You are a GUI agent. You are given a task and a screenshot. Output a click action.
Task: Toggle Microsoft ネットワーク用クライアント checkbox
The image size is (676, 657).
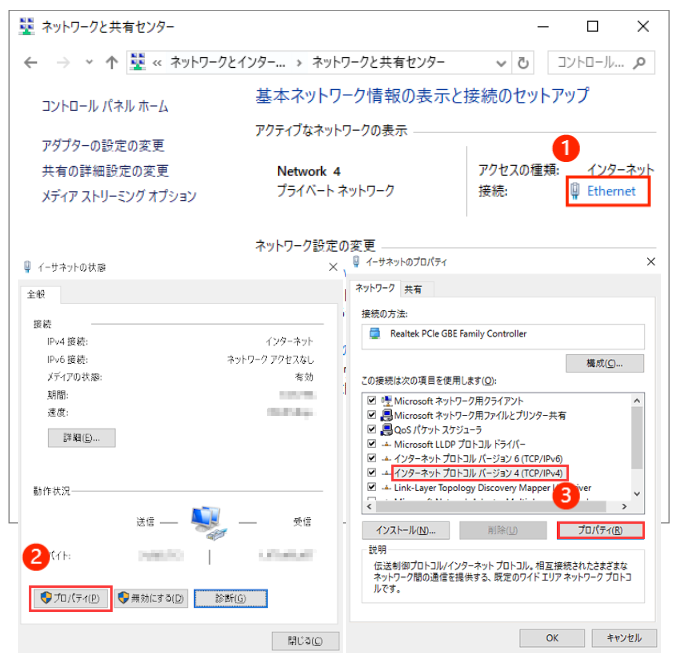(372, 400)
